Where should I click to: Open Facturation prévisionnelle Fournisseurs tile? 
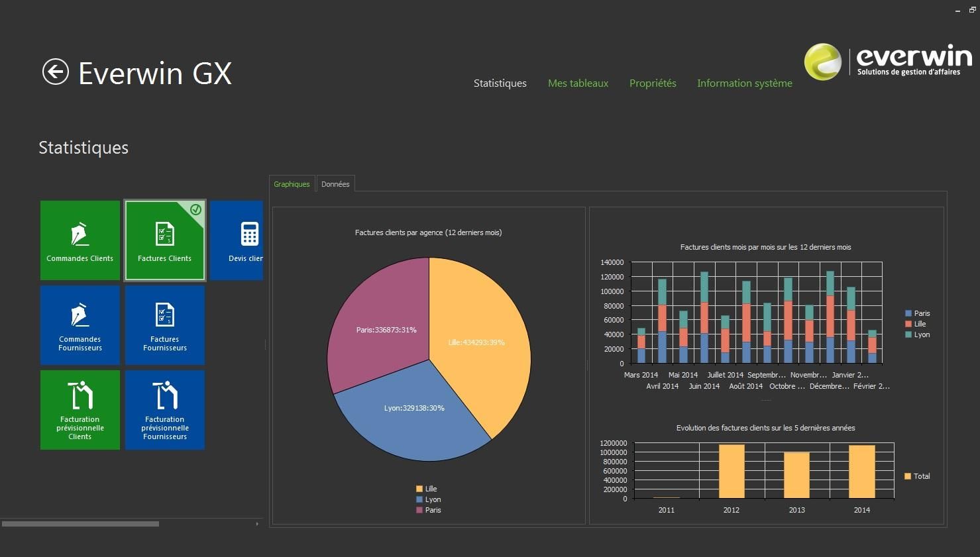165,409
